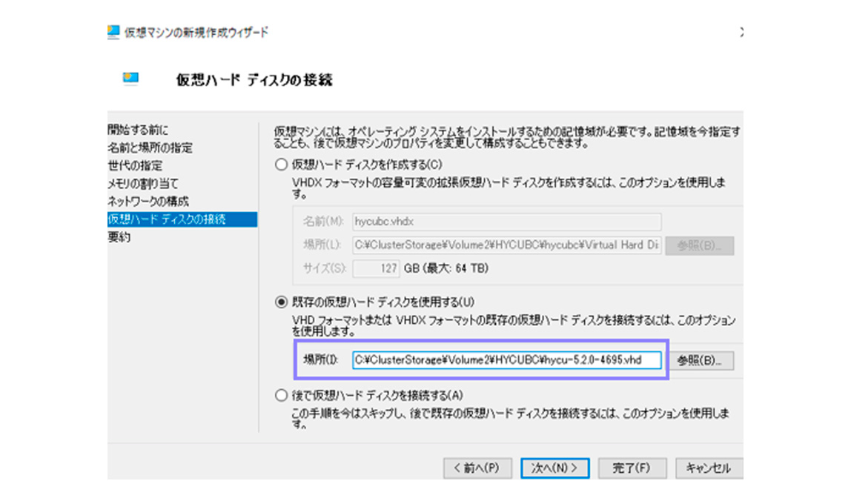The height and width of the screenshot is (504, 851).
Task: Click the hycubc.vhdx name field
Action: pos(507,222)
